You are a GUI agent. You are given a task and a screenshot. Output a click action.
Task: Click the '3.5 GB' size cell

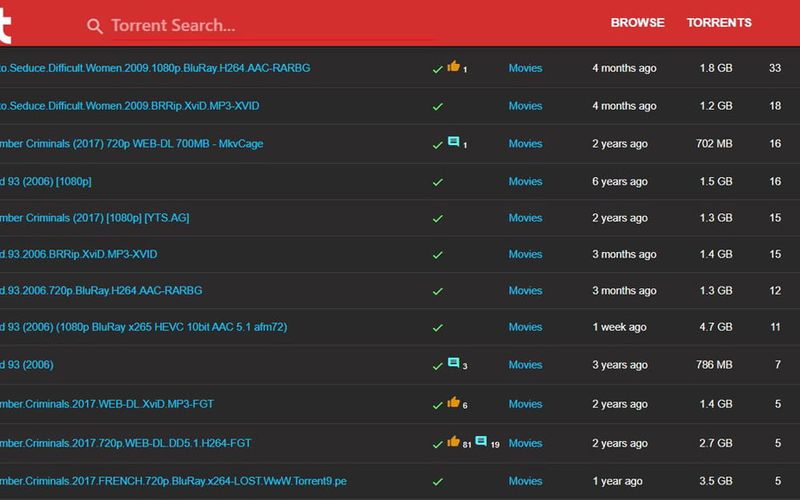(716, 481)
